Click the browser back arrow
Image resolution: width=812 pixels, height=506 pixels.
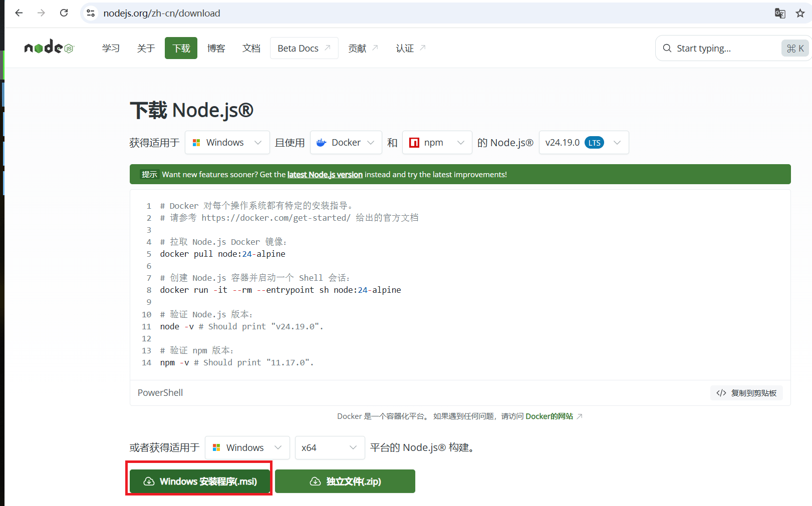(19, 13)
